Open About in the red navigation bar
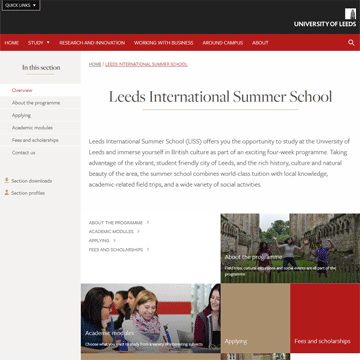Viewport: 360px width, 360px height. click(x=260, y=43)
